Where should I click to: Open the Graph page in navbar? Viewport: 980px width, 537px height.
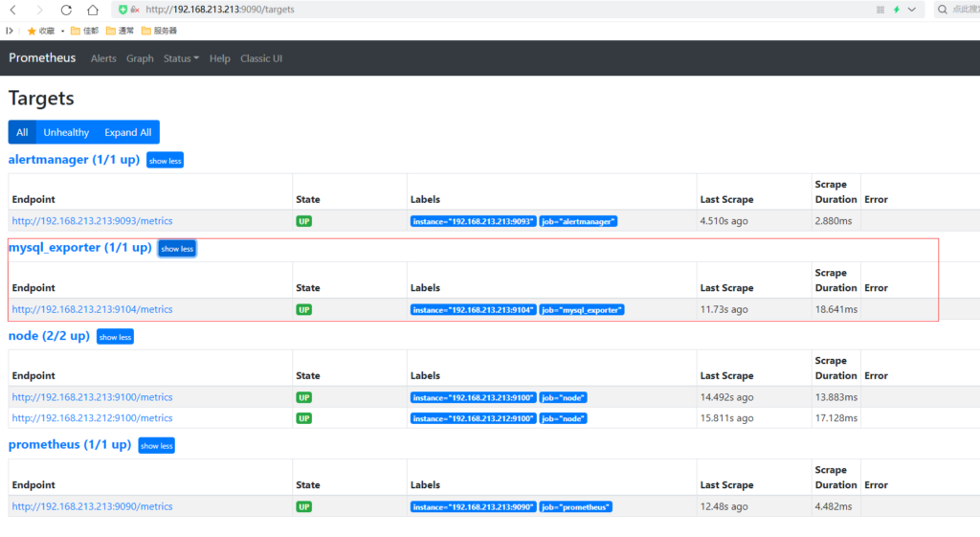140,58
